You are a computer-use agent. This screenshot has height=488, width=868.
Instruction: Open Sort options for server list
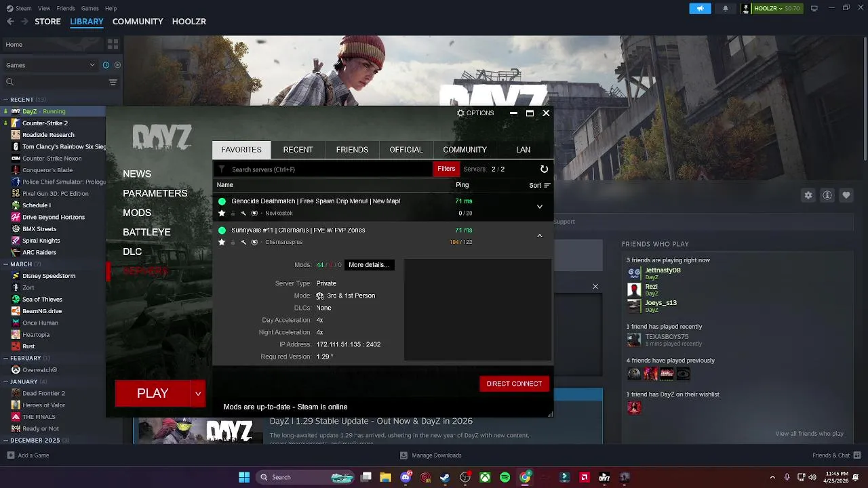(540, 185)
